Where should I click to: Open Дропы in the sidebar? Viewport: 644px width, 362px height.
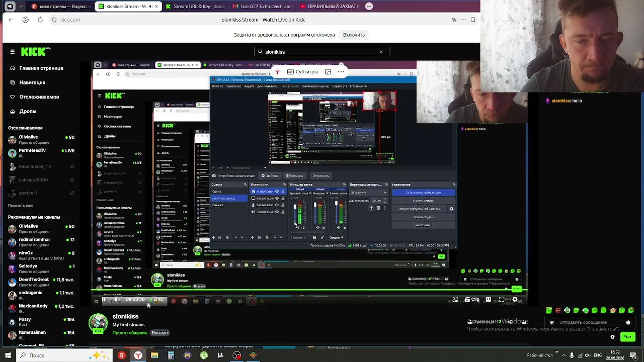point(23,112)
